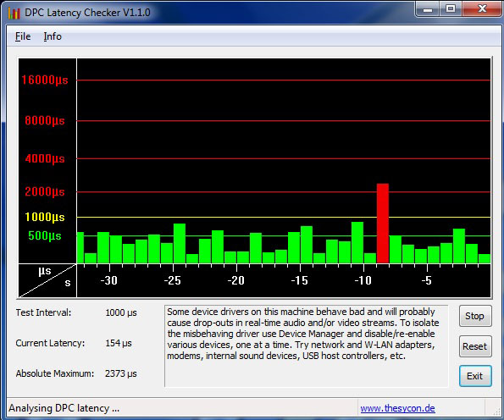Click the -15 seconds time axis label
Image resolution: width=504 pixels, height=420 pixels.
[299, 280]
